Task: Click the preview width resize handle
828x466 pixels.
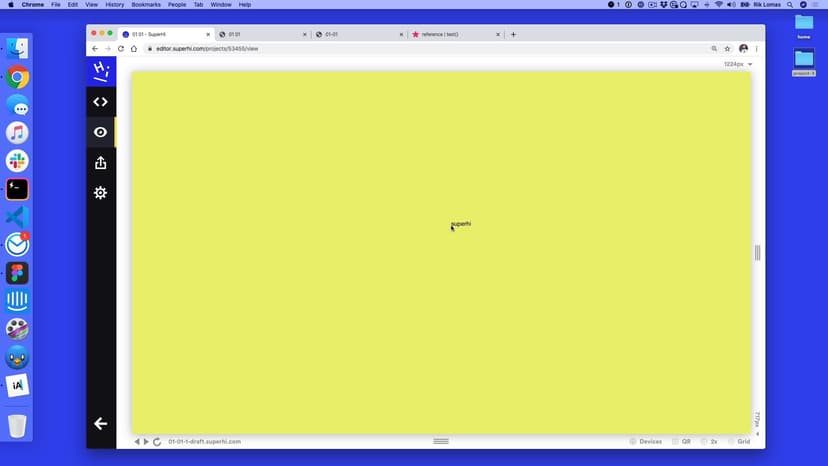Action: point(758,253)
